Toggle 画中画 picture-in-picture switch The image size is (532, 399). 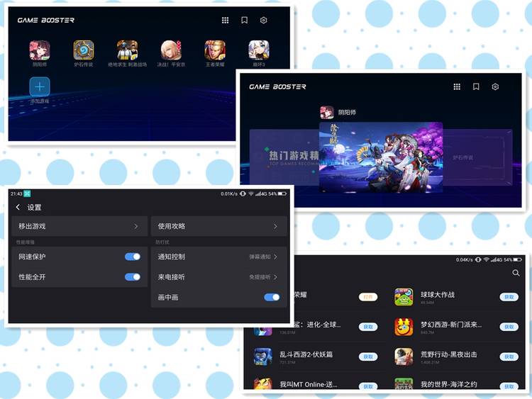coord(272,297)
